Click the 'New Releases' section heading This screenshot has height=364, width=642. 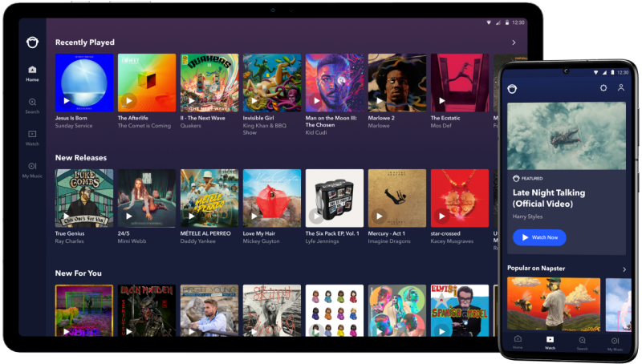(81, 158)
